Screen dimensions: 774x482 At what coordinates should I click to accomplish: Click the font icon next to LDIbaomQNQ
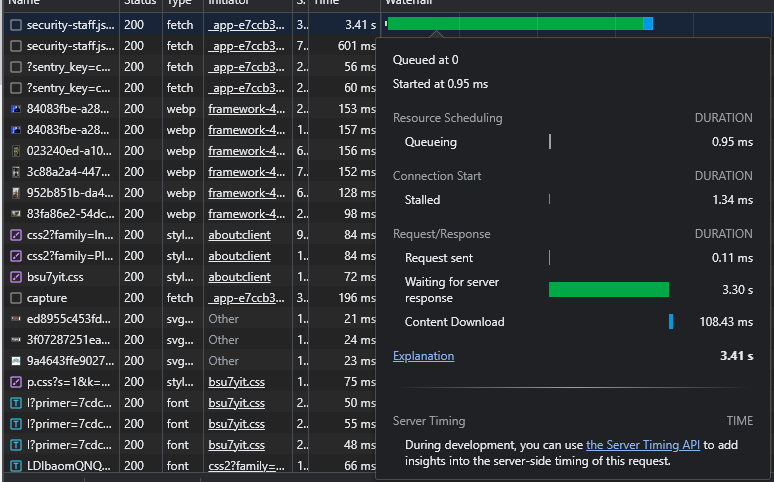pyautogui.click(x=15, y=466)
